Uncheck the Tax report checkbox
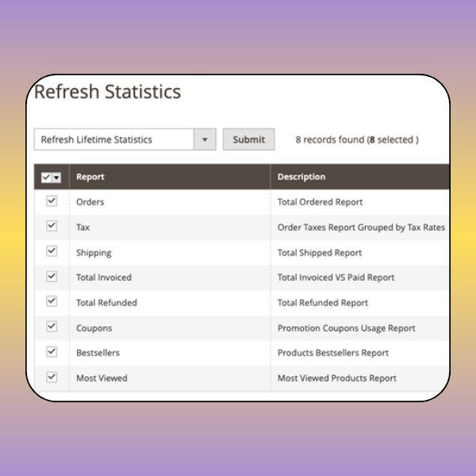This screenshot has height=476, width=476. coord(52,226)
